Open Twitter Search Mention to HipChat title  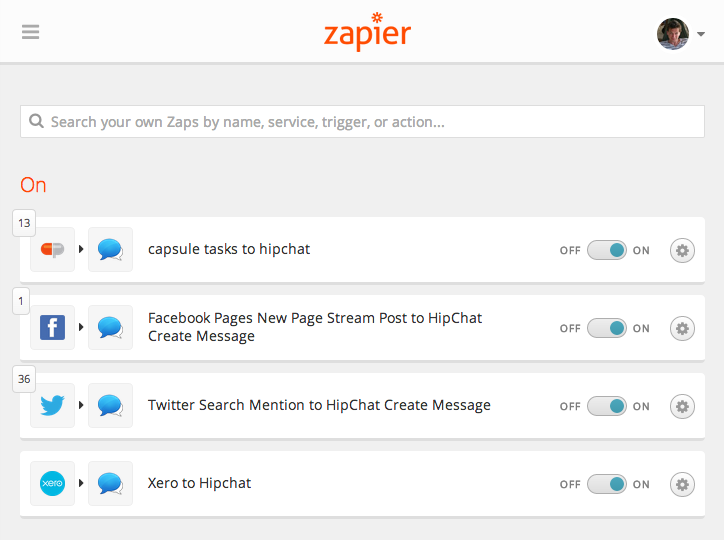319,405
